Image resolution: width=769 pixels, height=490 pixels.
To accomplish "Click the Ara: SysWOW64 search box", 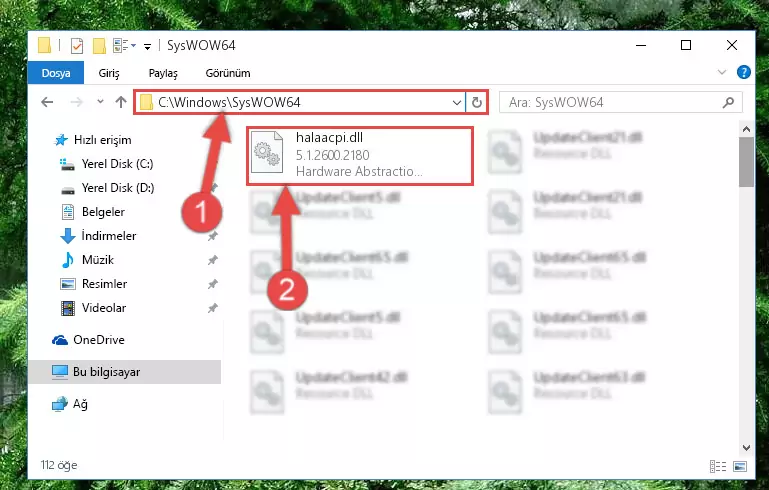I will pos(620,102).
